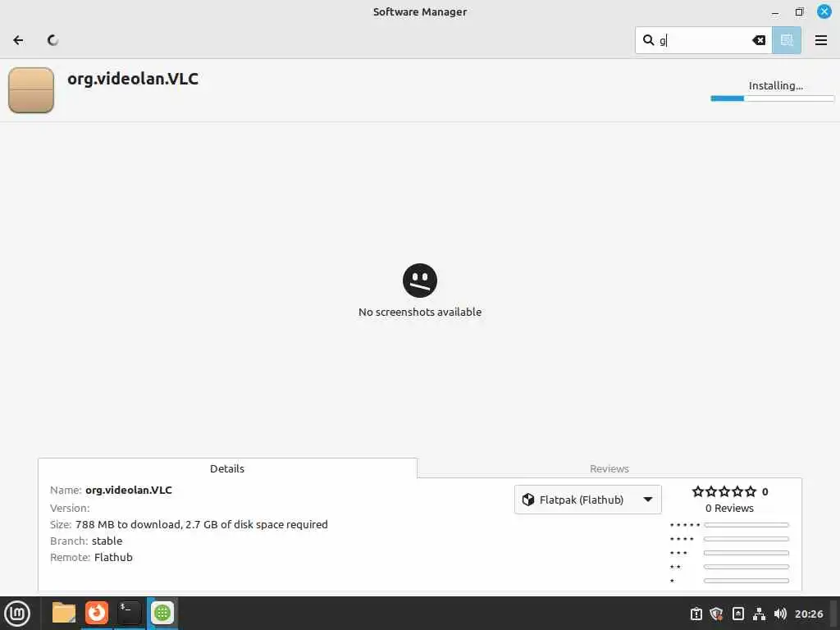Launch Firefox from the taskbar

(x=97, y=614)
